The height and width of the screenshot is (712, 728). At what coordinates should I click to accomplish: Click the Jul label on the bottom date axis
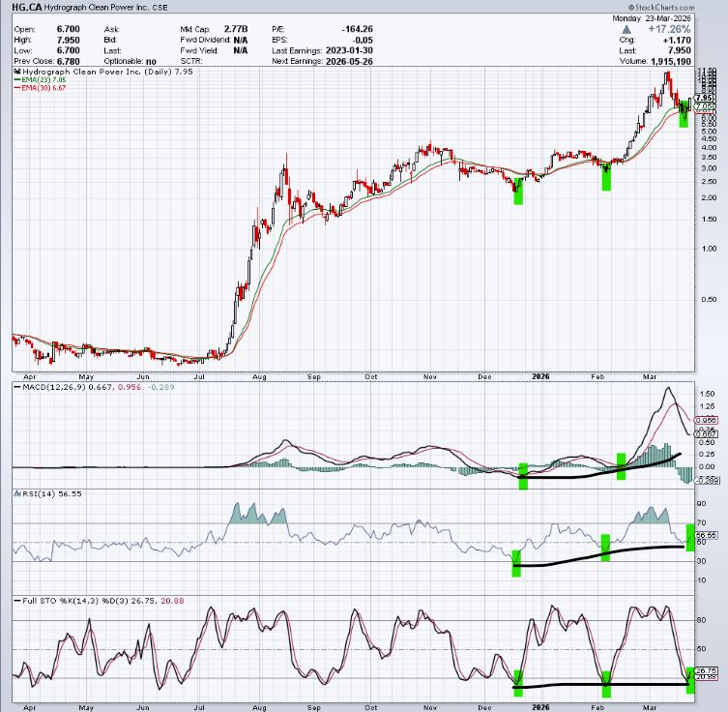[x=199, y=707]
